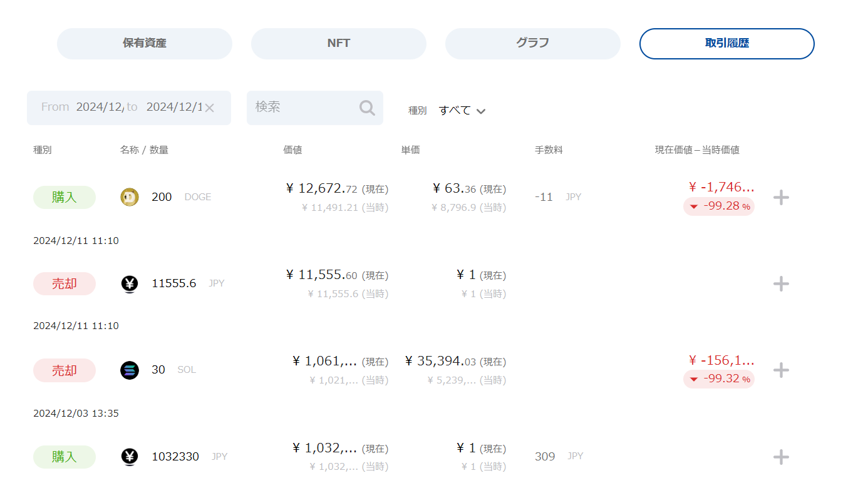Click the JPY yen icon in 1032330 row
868x493 pixels.
[x=130, y=457]
